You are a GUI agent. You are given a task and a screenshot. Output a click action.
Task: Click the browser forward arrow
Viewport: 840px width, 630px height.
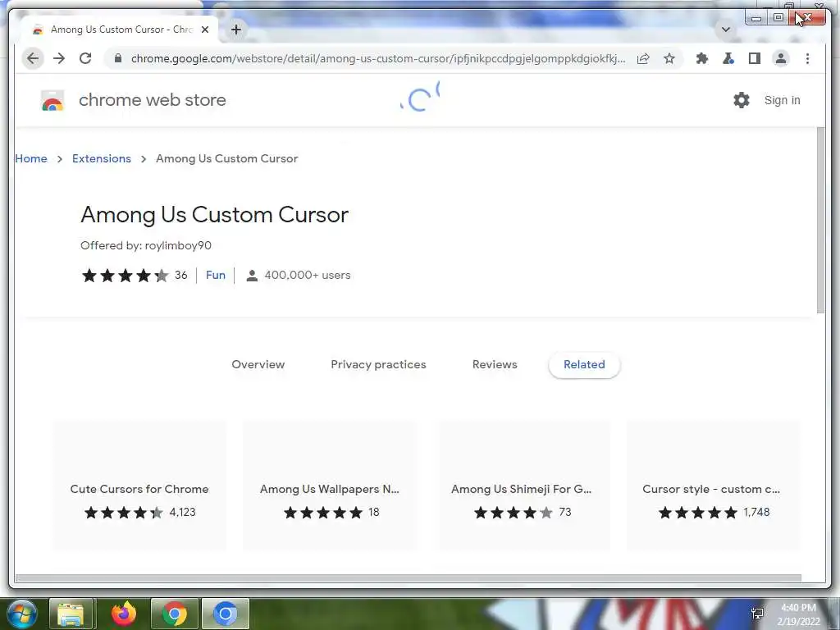pos(59,58)
